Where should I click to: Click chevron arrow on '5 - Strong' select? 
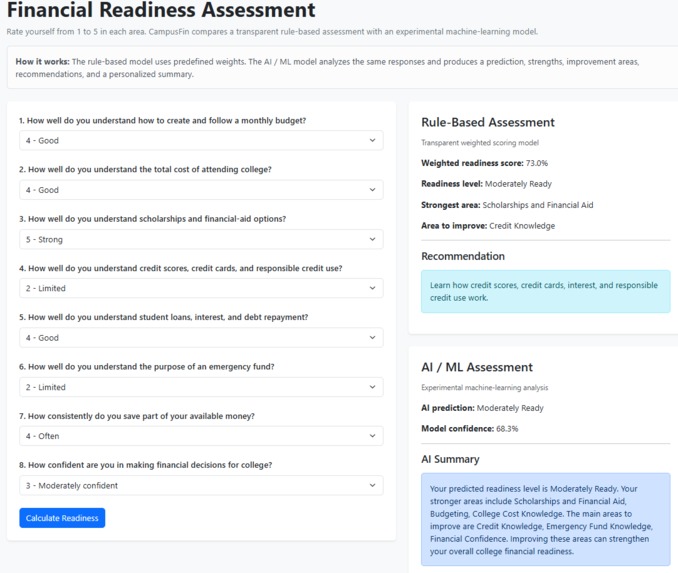tap(372, 239)
